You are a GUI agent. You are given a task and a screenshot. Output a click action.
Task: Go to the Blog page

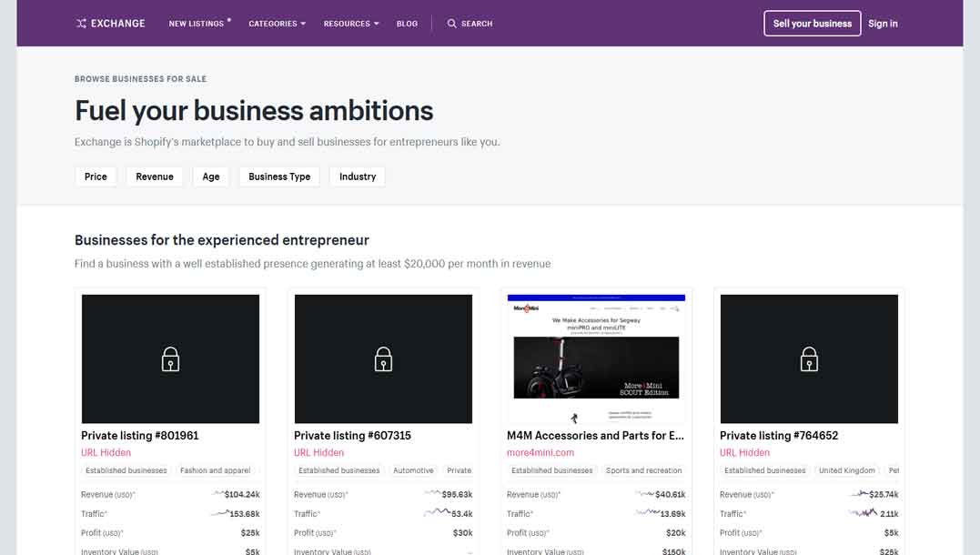click(x=407, y=24)
